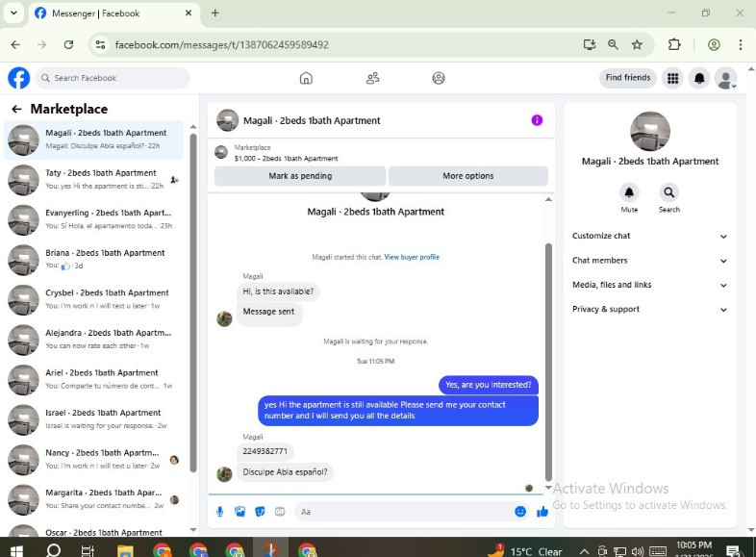Select the Messenger | Facebook browser tab
This screenshot has height=557, width=756.
point(113,13)
